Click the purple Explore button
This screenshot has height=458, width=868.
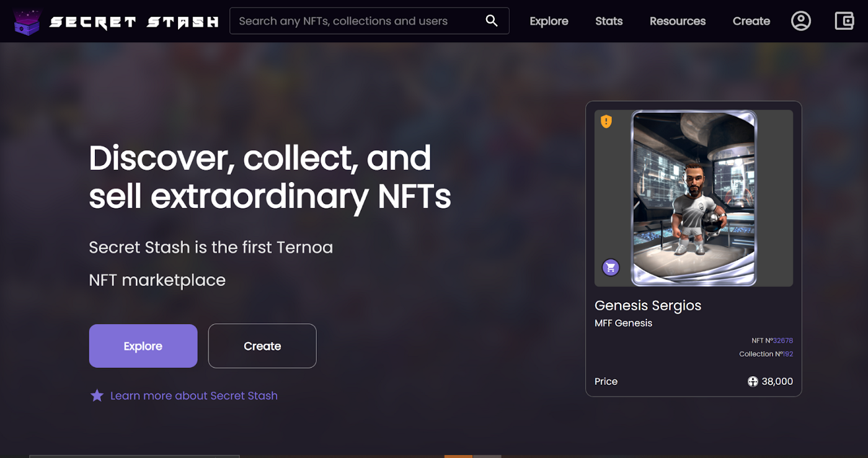[x=143, y=346]
